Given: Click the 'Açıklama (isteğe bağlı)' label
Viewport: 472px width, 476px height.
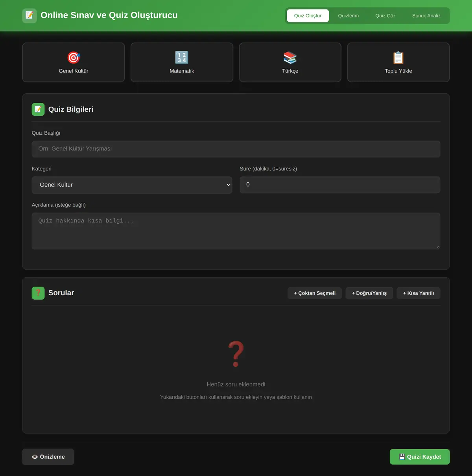Looking at the screenshot, I should coord(59,205).
